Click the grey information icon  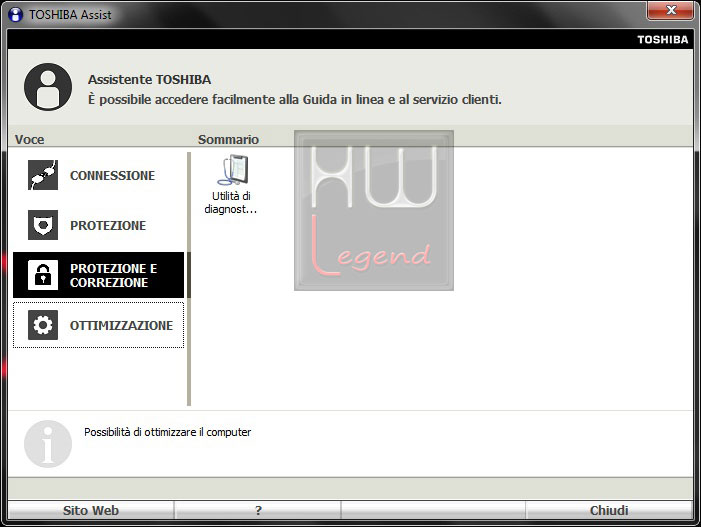click(48, 444)
